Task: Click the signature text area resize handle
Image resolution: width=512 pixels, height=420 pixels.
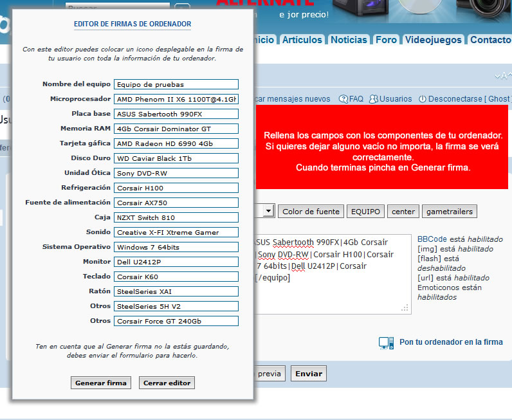Action: tap(405, 308)
